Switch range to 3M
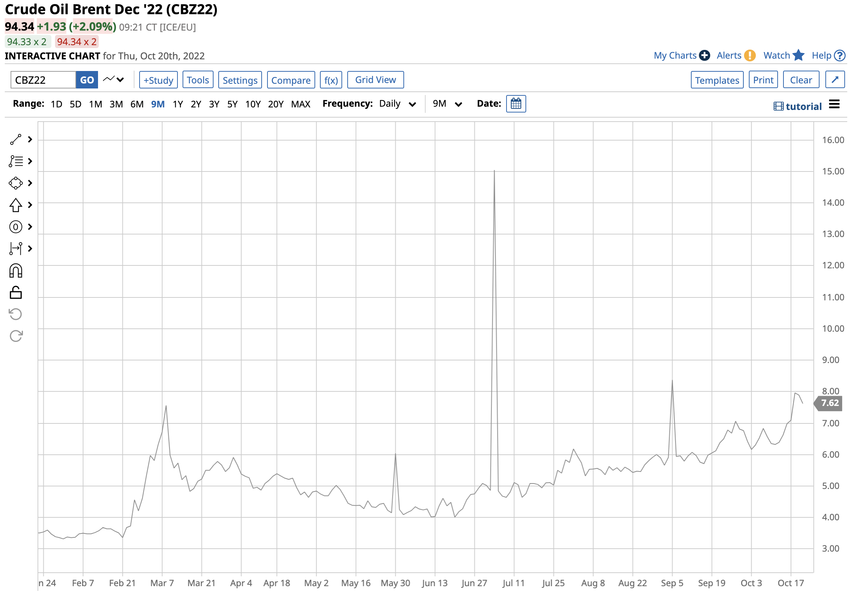The image size is (868, 600). [116, 104]
